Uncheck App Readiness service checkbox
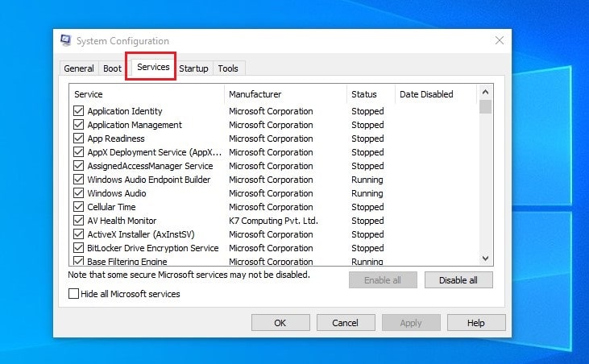The width and height of the screenshot is (589, 364). point(78,138)
